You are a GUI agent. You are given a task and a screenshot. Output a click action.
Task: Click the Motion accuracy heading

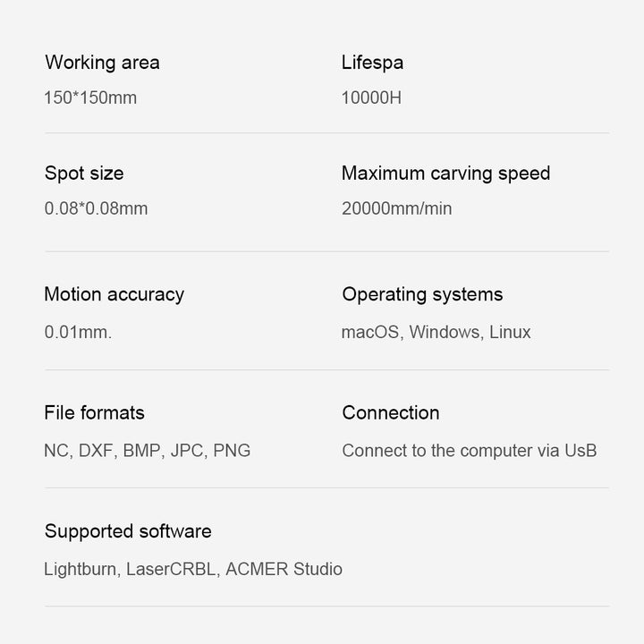tap(114, 294)
